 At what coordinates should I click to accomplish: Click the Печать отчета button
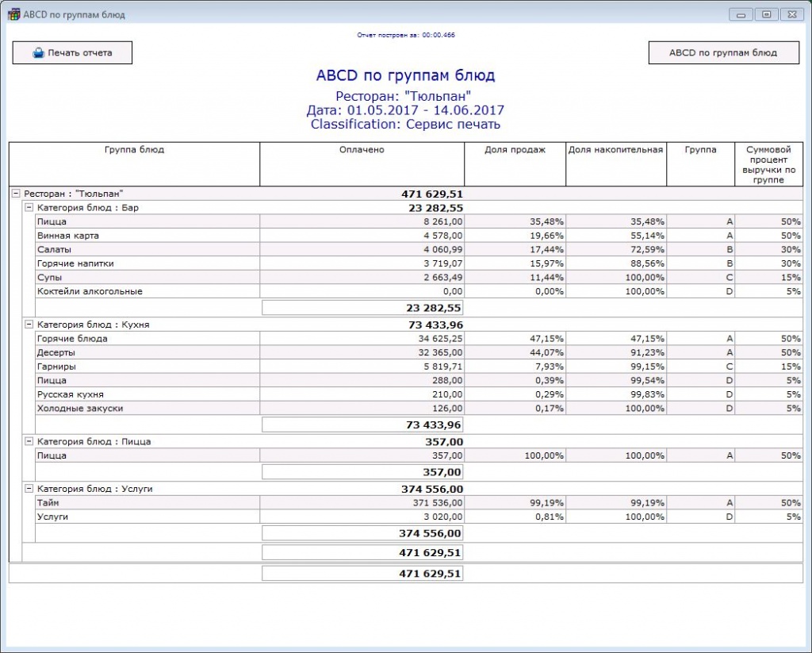point(72,53)
